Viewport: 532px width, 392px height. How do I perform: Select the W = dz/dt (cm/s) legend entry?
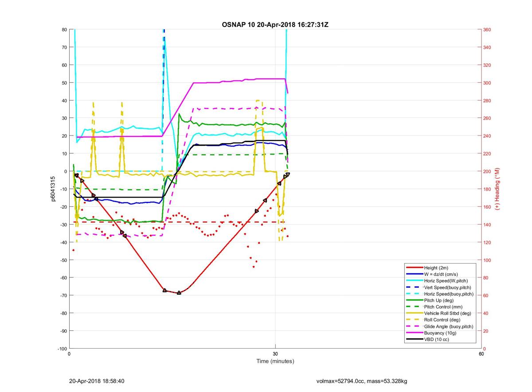(442, 274)
